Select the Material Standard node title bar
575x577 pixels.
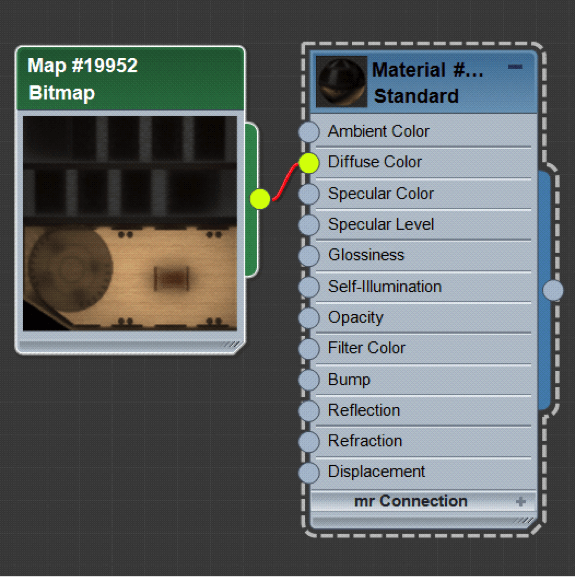tap(424, 82)
